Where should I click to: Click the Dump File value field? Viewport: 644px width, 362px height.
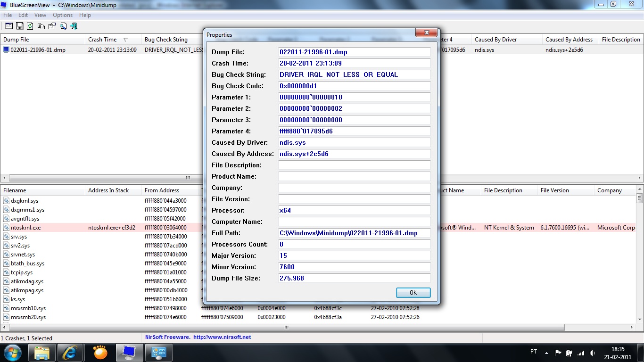(355, 52)
